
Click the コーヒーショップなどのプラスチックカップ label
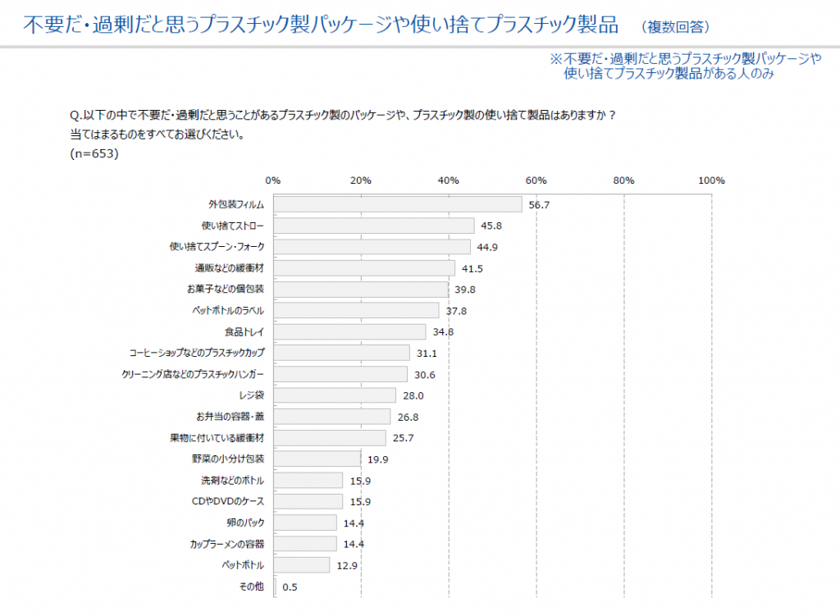click(x=197, y=353)
